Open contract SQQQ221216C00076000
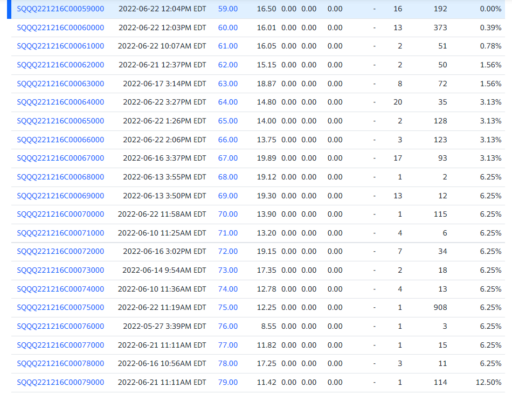 (x=60, y=326)
